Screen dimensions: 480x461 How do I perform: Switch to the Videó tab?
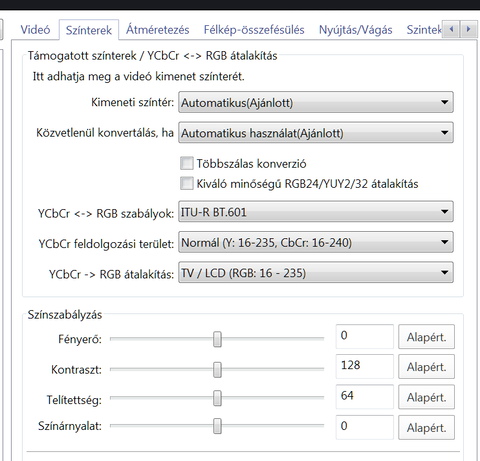[x=35, y=30]
